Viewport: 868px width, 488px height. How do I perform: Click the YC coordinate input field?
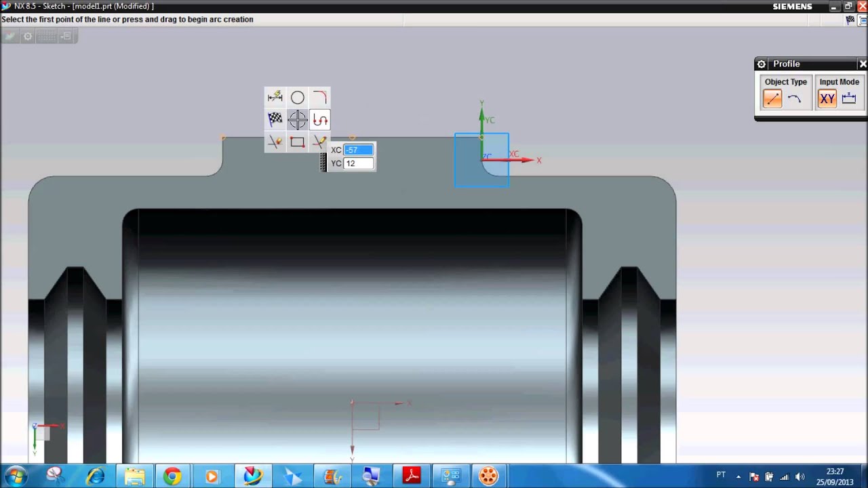[359, 163]
